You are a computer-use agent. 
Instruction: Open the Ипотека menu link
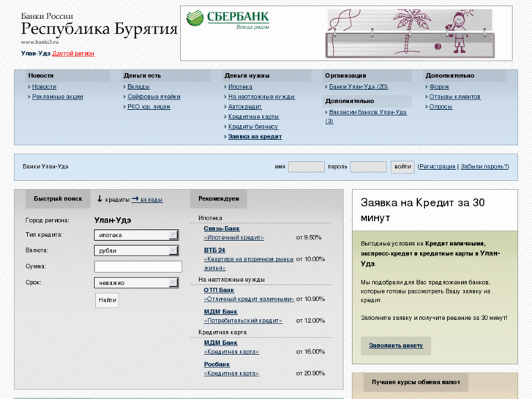240,86
